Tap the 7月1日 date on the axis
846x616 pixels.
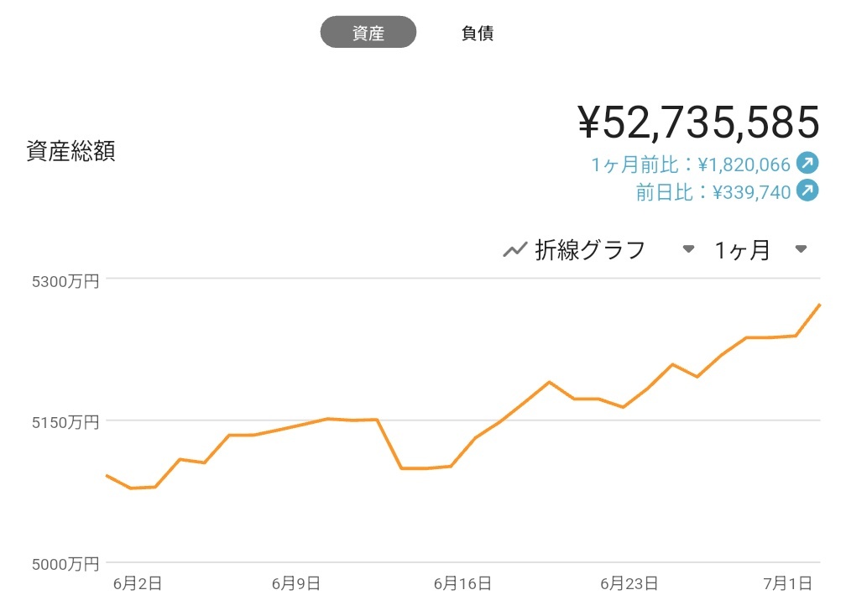tap(788, 583)
